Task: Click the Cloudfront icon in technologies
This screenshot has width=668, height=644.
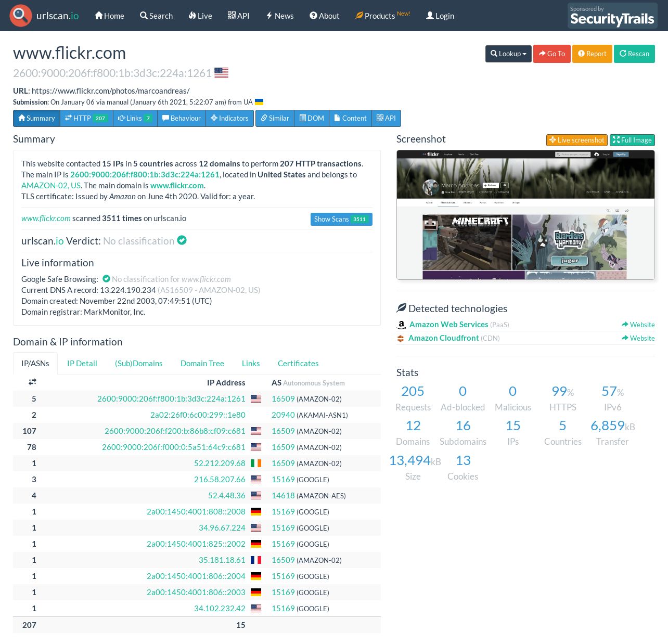Action: coord(401,339)
